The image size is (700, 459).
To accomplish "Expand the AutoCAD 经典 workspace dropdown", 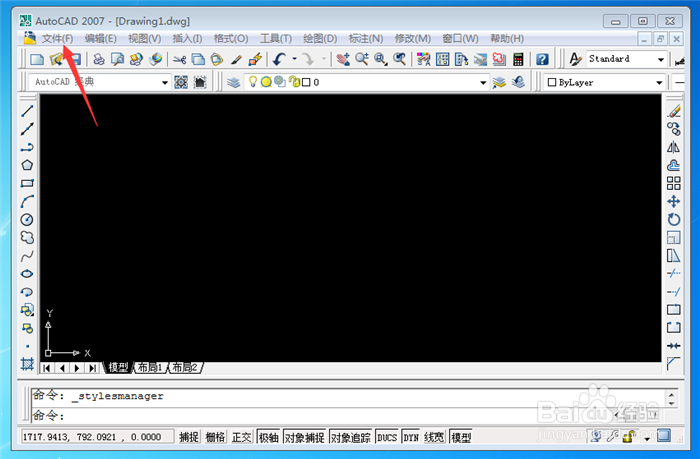I will click(165, 82).
